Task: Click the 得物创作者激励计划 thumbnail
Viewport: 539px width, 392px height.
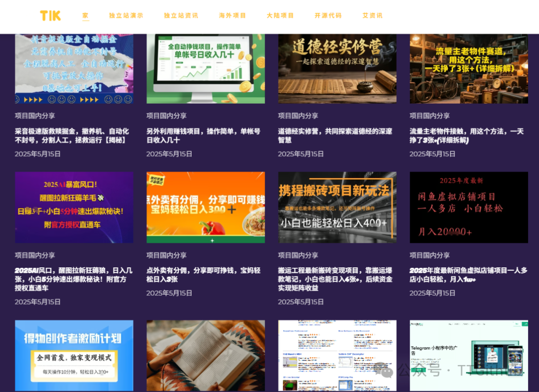Action: [73, 355]
